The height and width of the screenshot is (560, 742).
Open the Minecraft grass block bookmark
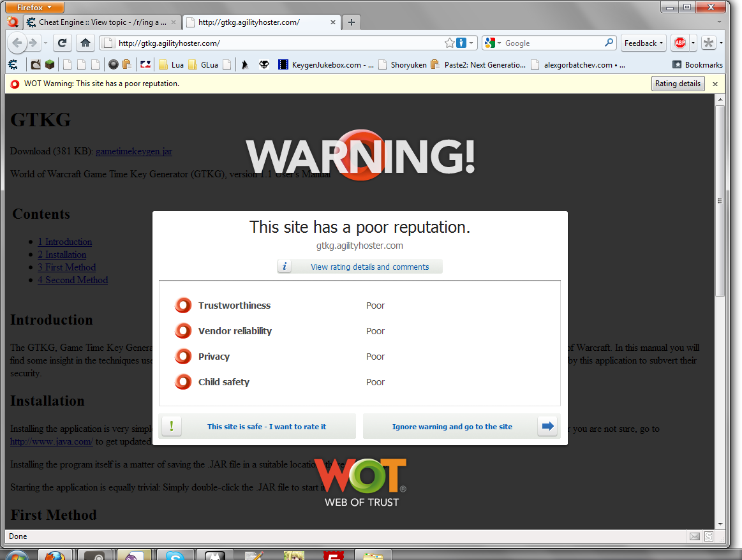[x=50, y=64]
